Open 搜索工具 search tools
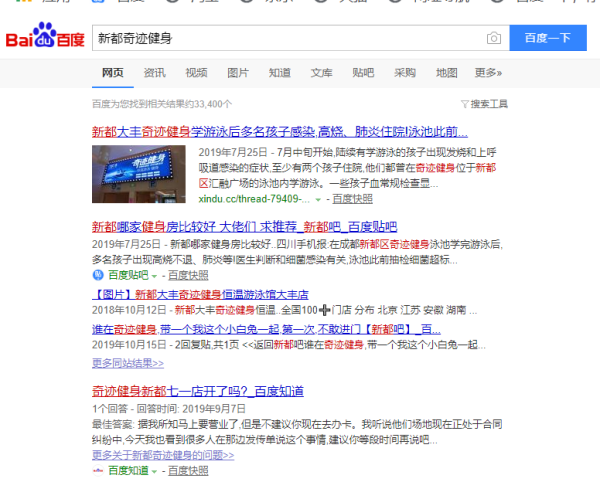 click(489, 104)
